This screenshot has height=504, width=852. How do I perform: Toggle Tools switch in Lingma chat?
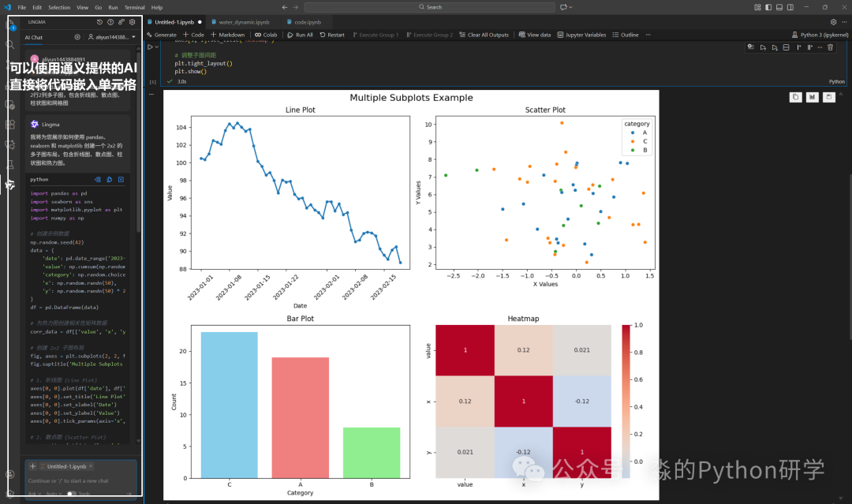(71, 494)
